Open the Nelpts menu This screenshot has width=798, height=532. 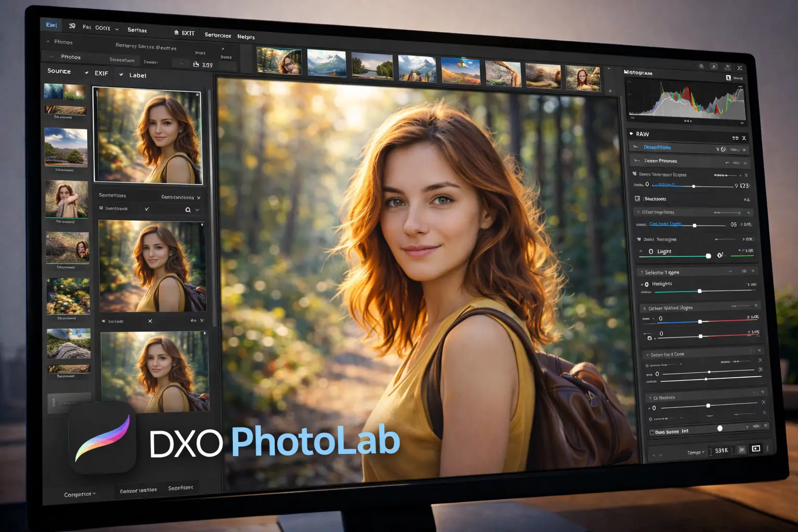(246, 37)
